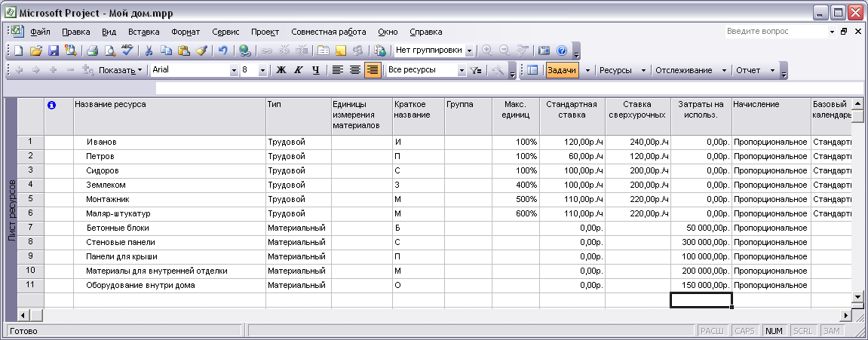Copy the selected cell

click(x=166, y=51)
